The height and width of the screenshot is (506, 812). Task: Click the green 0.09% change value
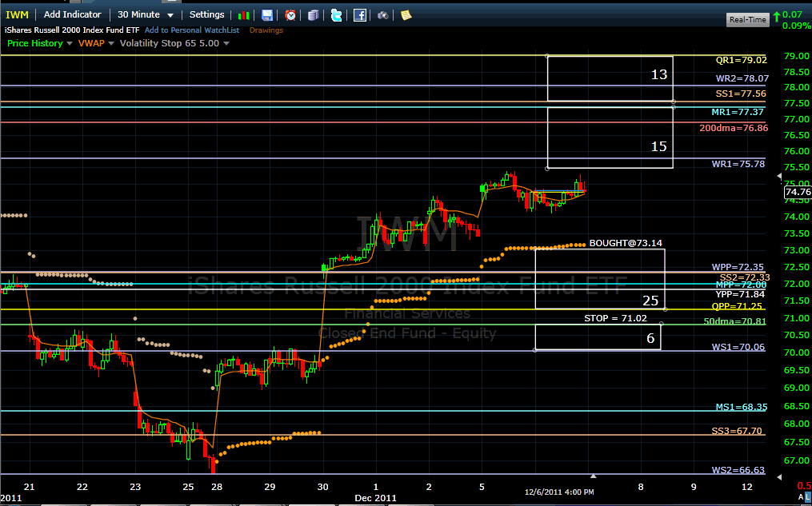[x=797, y=26]
